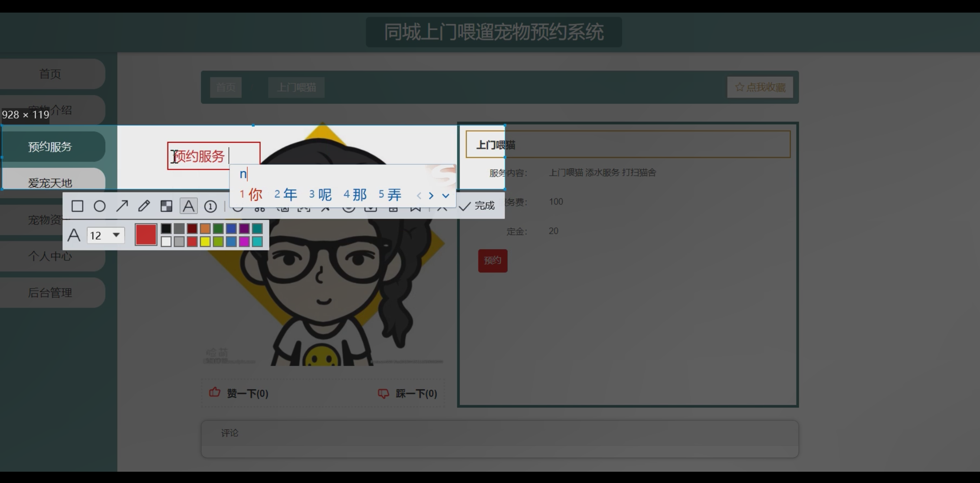Open 个人中心 in the sidebar menu
980x483 pixels.
point(50,256)
